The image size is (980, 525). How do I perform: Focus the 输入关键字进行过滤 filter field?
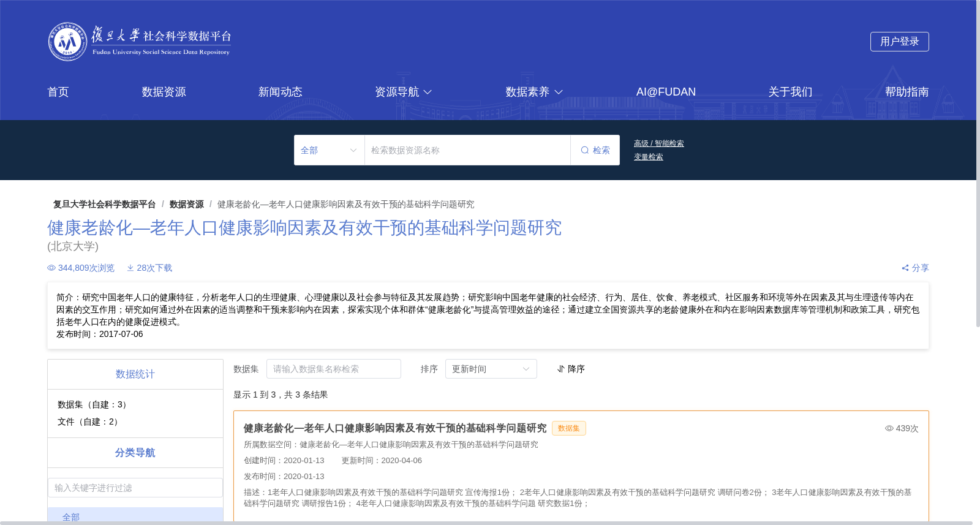135,488
